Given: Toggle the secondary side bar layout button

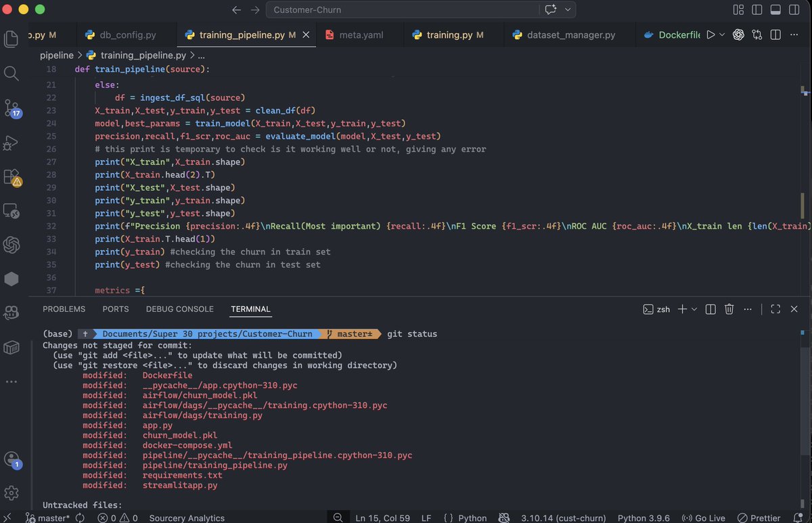Looking at the screenshot, I should pos(794,10).
